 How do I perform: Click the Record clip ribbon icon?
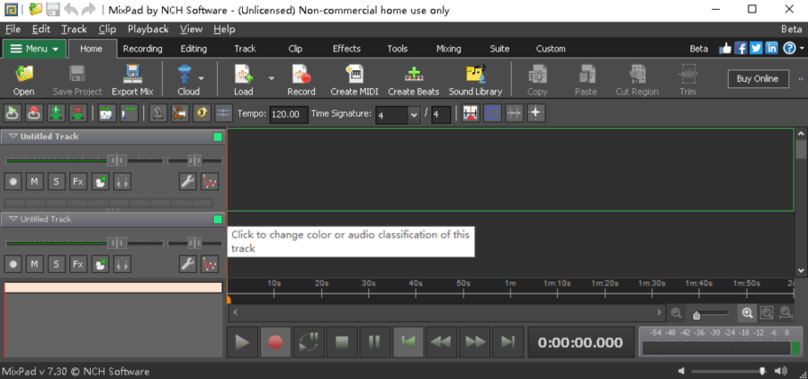[x=301, y=80]
